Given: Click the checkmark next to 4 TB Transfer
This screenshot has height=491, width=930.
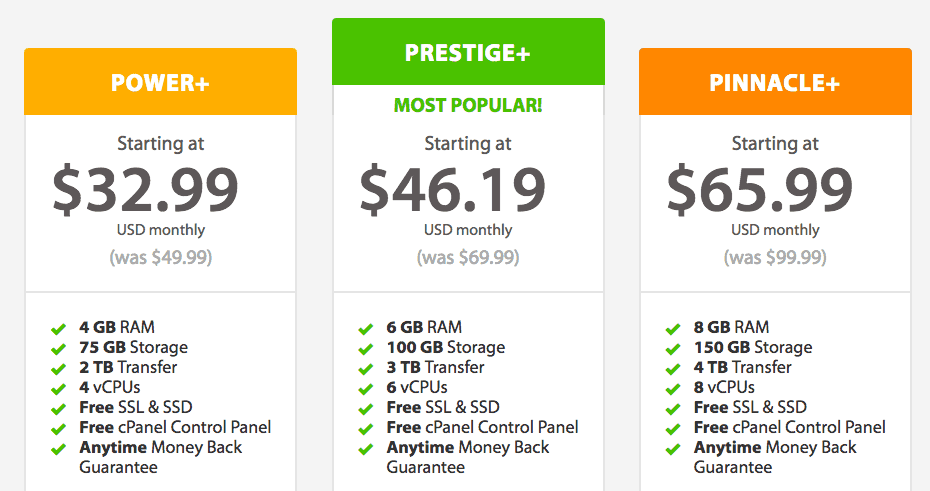Looking at the screenshot, I should (x=673, y=368).
